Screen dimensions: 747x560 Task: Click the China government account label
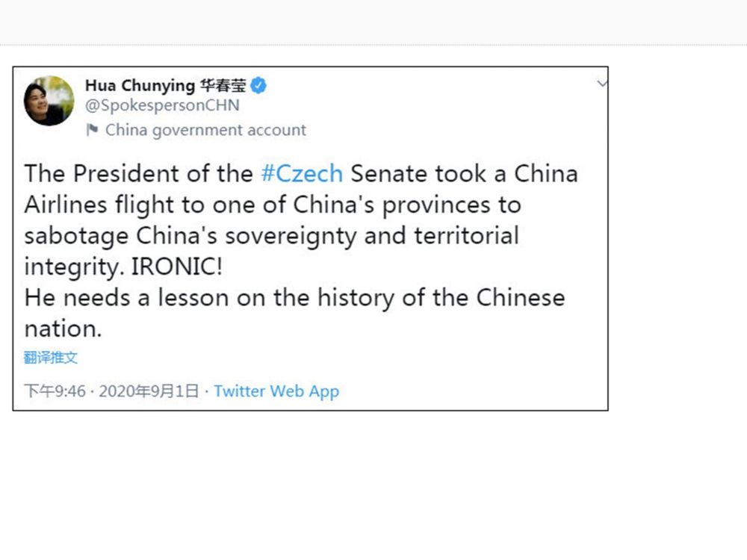coord(205,130)
